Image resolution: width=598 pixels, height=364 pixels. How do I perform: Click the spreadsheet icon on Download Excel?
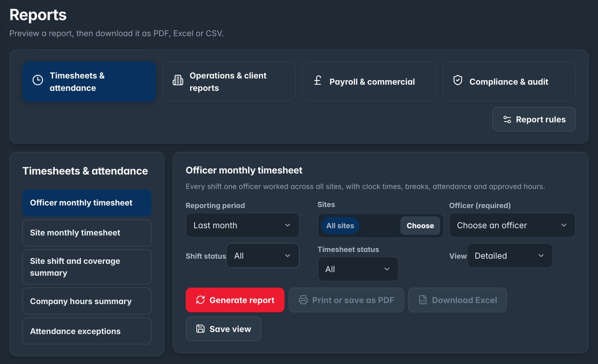(423, 300)
